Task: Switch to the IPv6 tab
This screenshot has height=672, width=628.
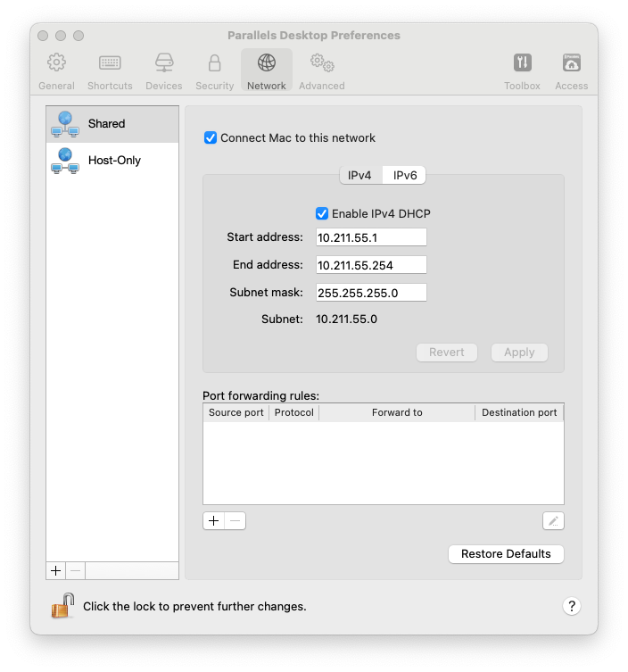Action: click(405, 175)
